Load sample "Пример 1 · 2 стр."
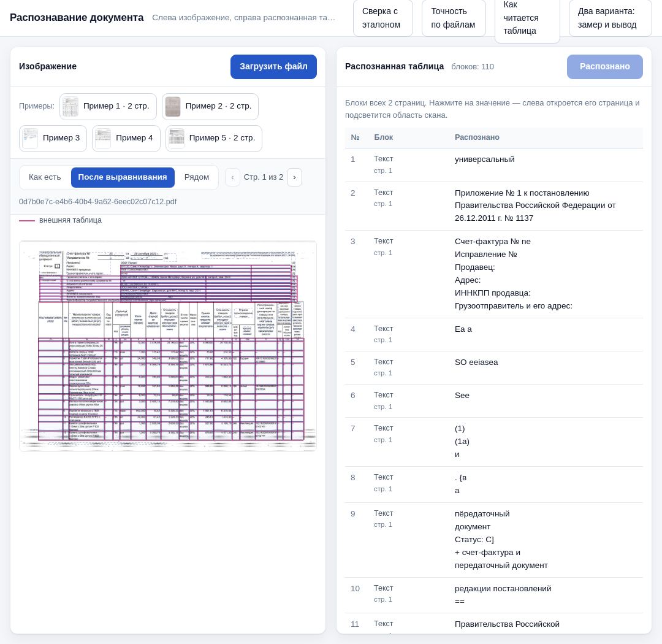662x644 pixels. (108, 106)
